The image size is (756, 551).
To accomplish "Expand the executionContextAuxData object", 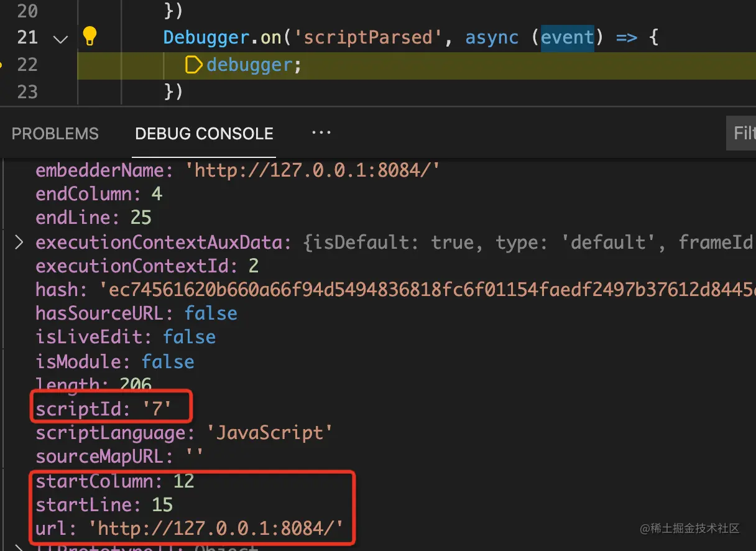I will pyautogui.click(x=19, y=242).
